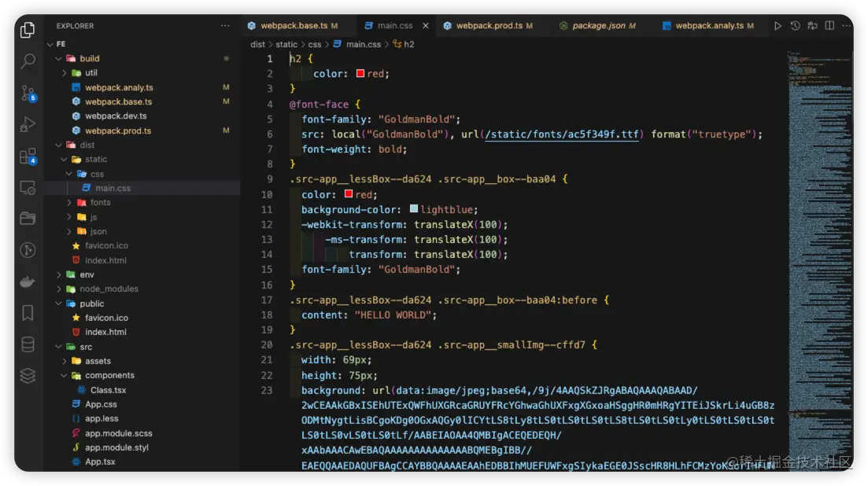Open Remote Explorer icon in activity bar
Viewport: 868px width, 486px height.
28,188
